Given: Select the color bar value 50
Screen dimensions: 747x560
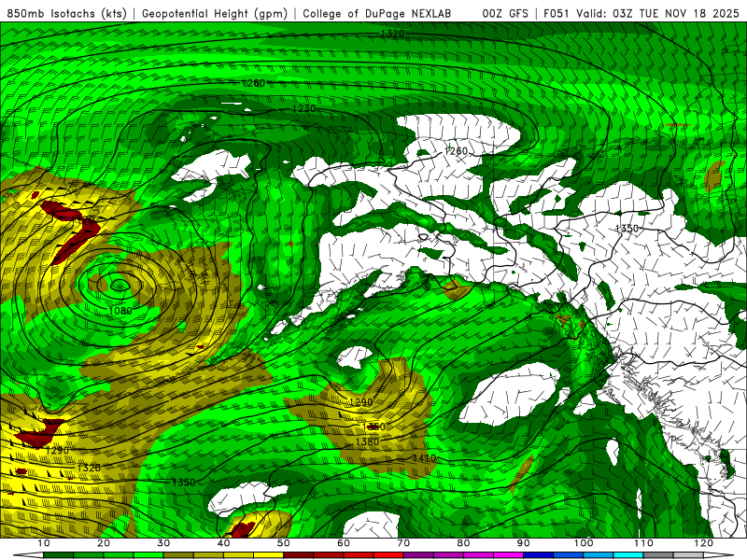Looking at the screenshot, I should click(284, 543).
